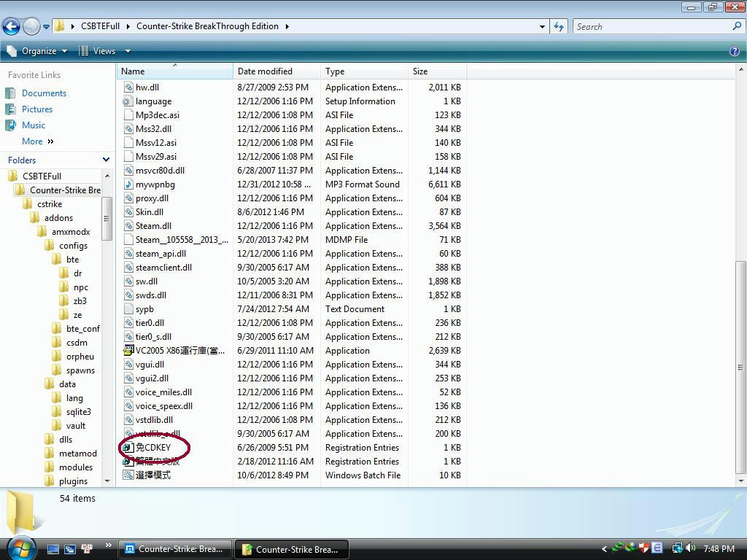Select the Steam.dll file icon

click(x=128, y=226)
